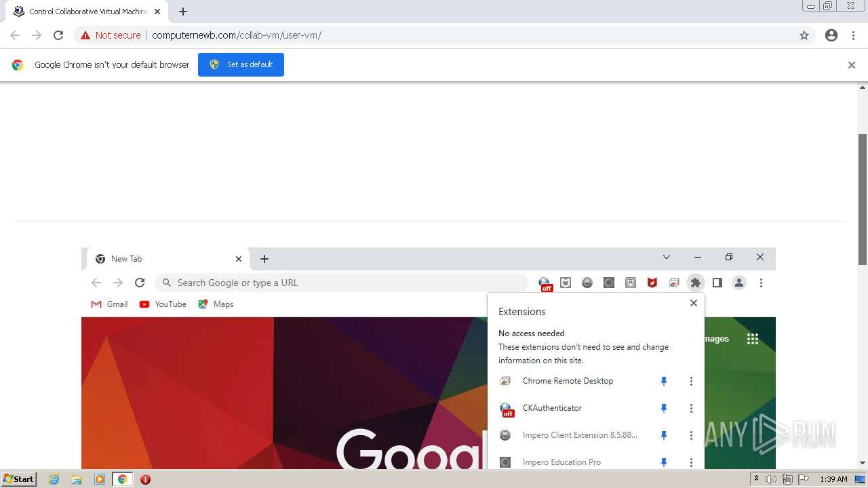Open more actions for Chrome Remote Desktop
Image resolution: width=868 pixels, height=488 pixels.
(x=691, y=381)
